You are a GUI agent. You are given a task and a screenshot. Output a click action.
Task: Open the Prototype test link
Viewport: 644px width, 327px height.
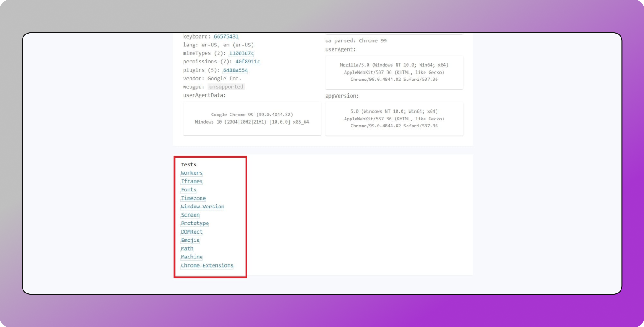pyautogui.click(x=195, y=223)
